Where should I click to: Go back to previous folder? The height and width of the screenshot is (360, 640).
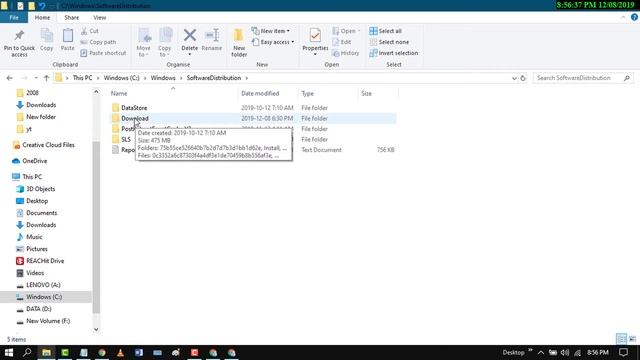(x=10, y=78)
